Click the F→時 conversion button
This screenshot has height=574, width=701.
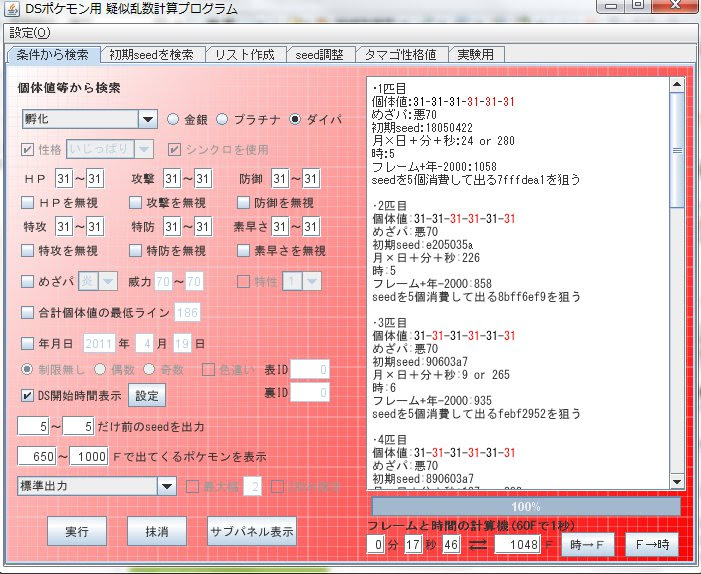point(652,544)
